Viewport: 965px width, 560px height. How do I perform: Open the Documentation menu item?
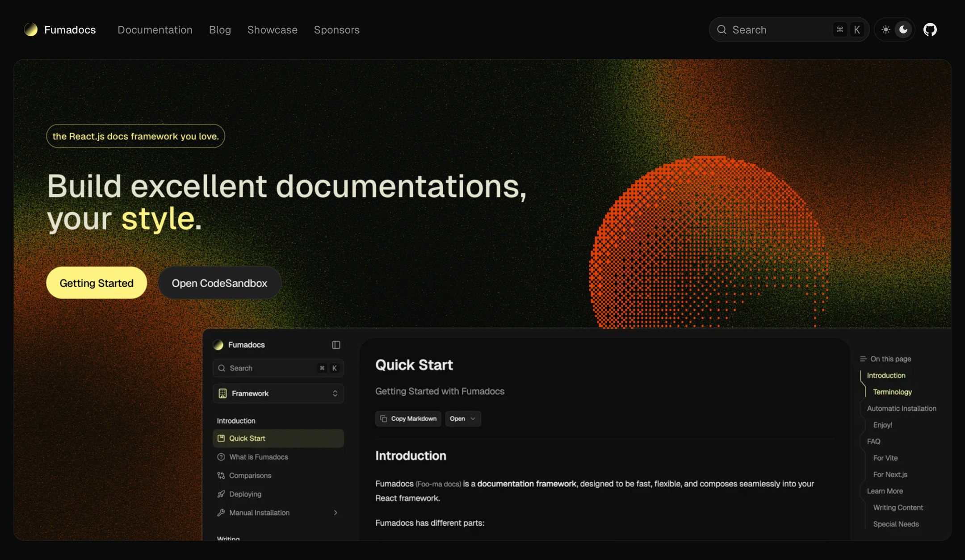tap(155, 29)
